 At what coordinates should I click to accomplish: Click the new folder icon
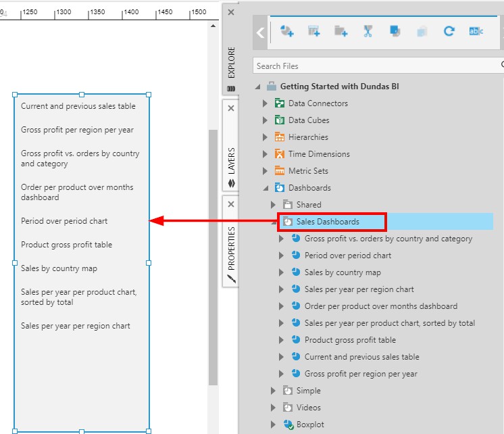(341, 31)
